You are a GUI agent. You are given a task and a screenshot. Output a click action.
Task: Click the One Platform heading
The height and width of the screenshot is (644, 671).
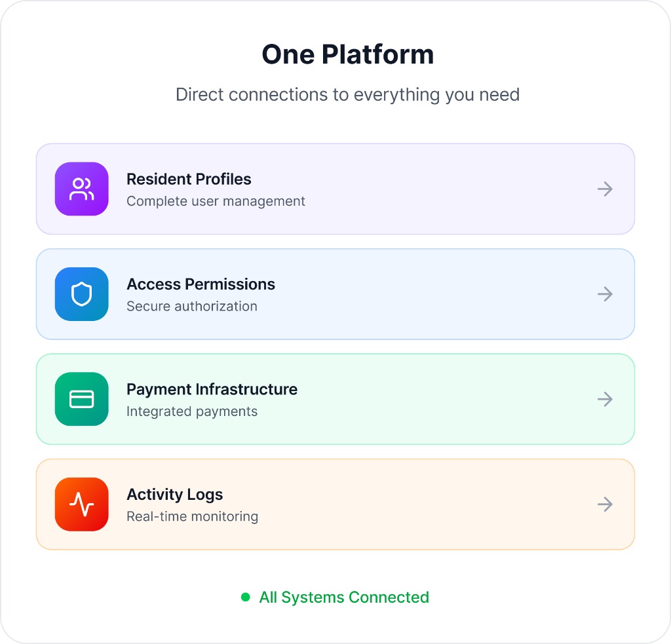click(x=348, y=54)
